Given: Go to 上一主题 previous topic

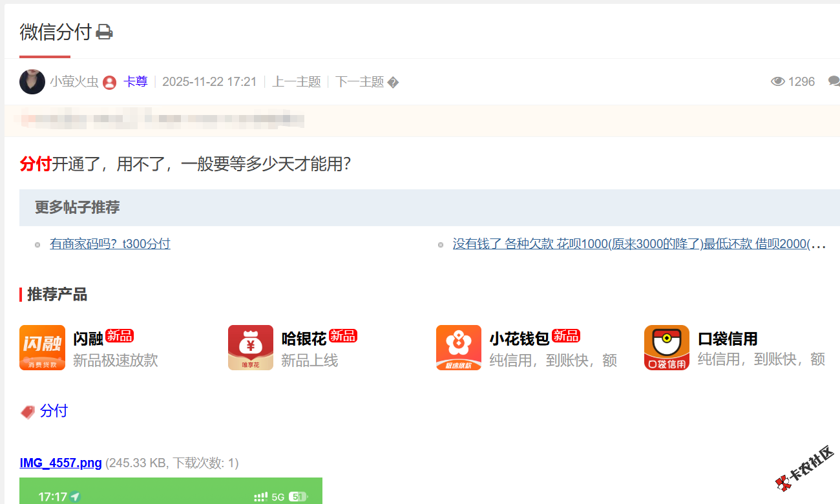Looking at the screenshot, I should coord(297,82).
